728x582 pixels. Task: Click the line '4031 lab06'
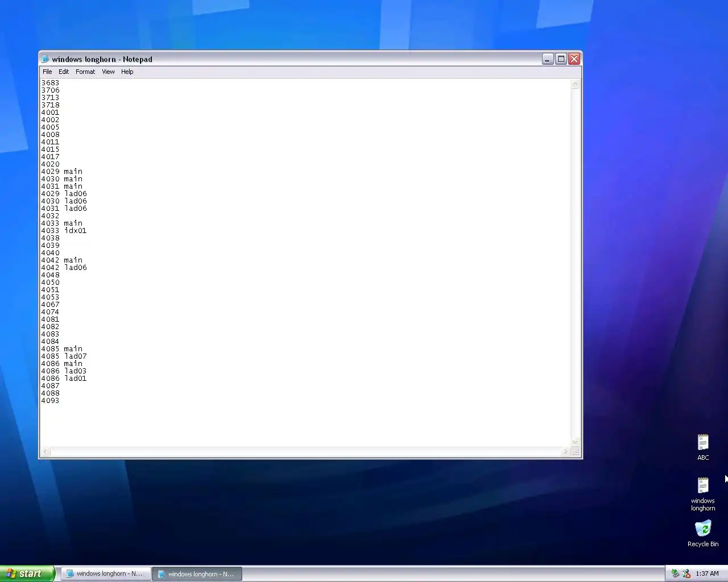point(64,209)
